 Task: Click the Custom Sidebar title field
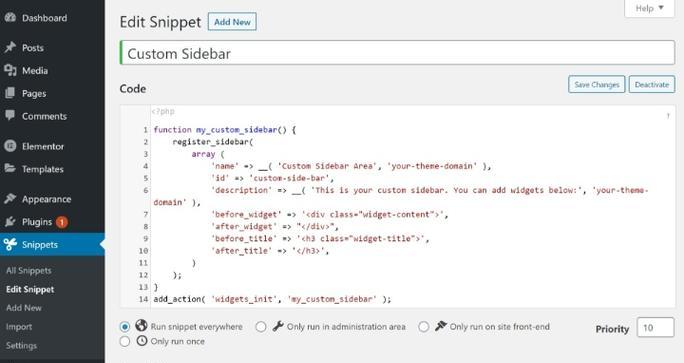(397, 53)
